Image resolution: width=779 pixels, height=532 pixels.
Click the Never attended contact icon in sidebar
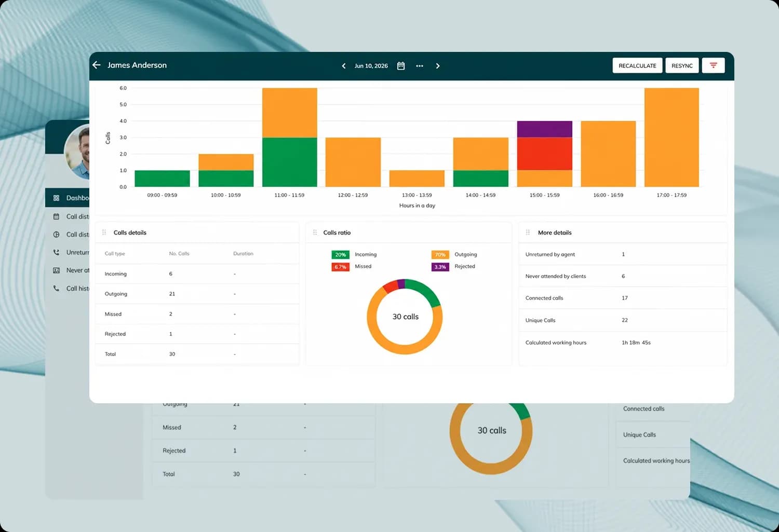pyautogui.click(x=56, y=270)
